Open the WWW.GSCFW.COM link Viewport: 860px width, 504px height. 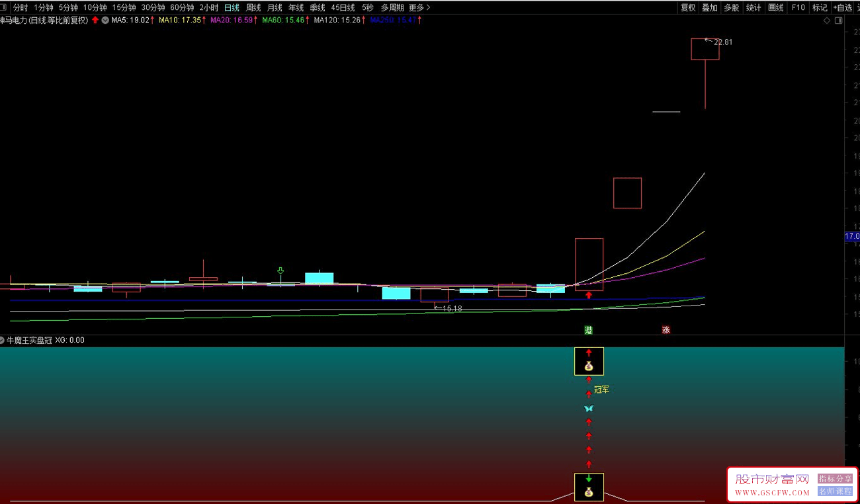click(x=772, y=493)
